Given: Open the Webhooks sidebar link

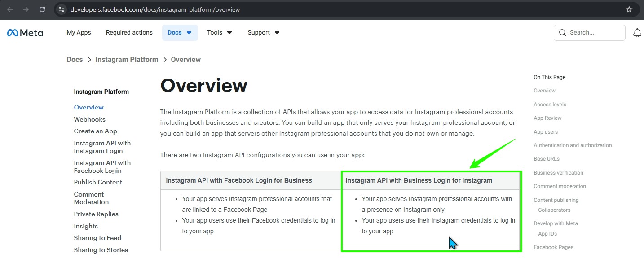Looking at the screenshot, I should click(x=90, y=119).
